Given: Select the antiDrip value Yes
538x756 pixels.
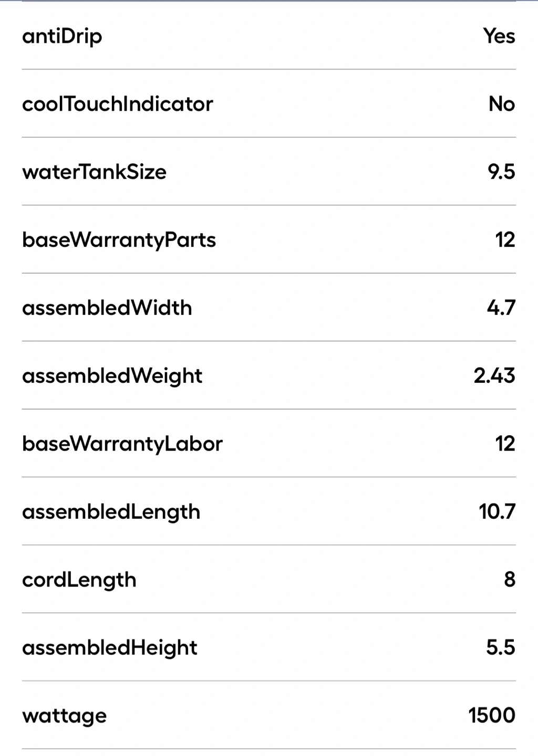Looking at the screenshot, I should tap(499, 36).
